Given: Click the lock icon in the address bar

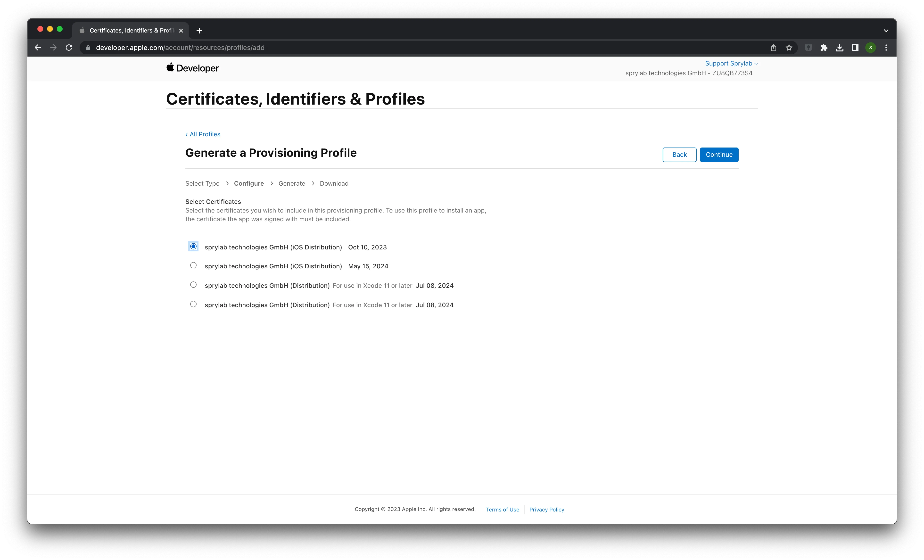Looking at the screenshot, I should [89, 48].
